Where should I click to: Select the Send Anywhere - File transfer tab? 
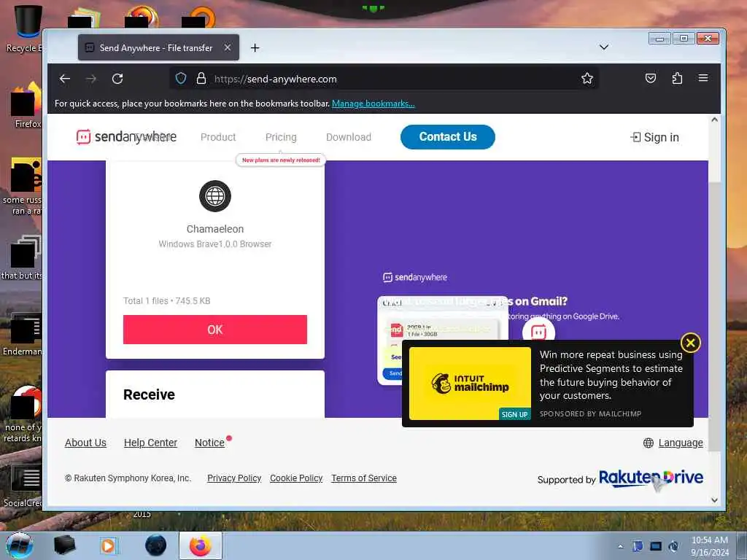coord(158,47)
